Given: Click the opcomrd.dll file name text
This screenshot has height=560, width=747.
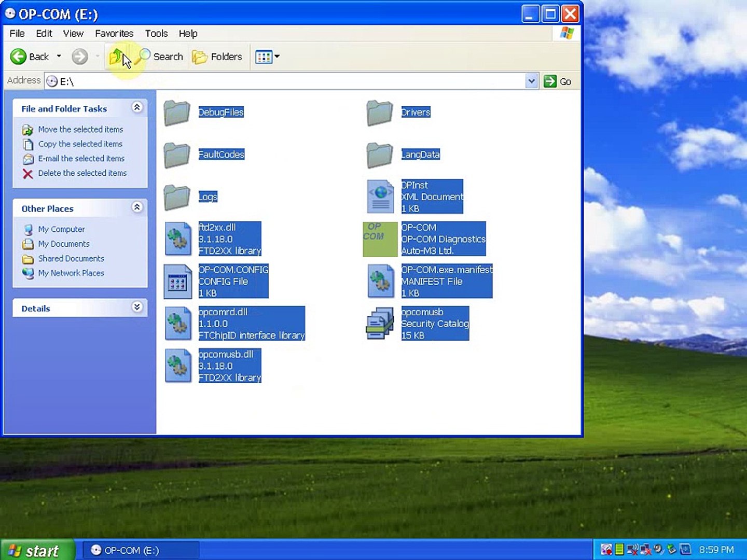Looking at the screenshot, I should tap(223, 312).
